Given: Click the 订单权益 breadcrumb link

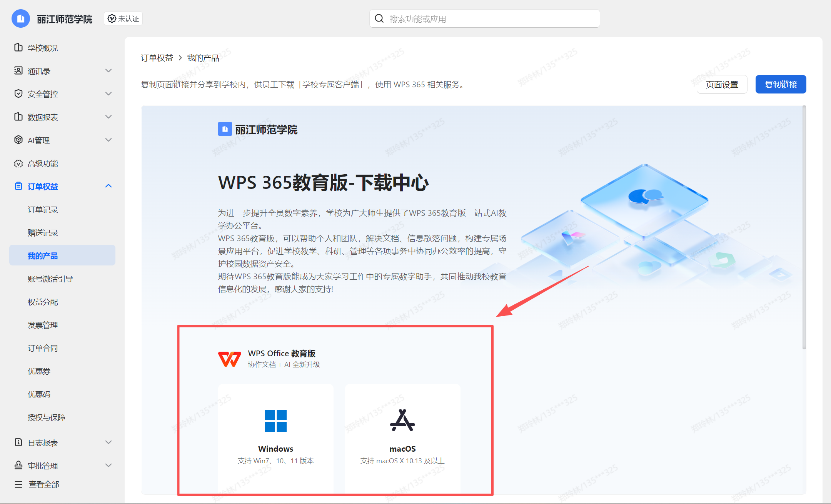Looking at the screenshot, I should (157, 58).
